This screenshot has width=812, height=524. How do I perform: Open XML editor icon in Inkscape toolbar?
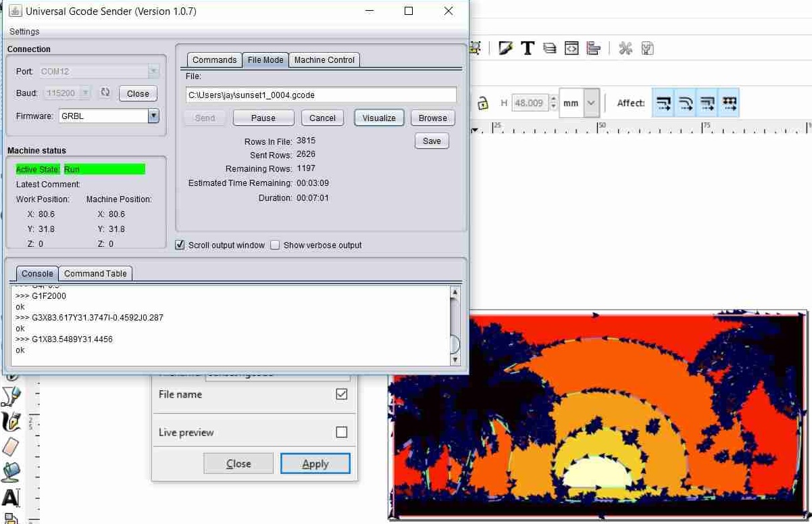(572, 48)
